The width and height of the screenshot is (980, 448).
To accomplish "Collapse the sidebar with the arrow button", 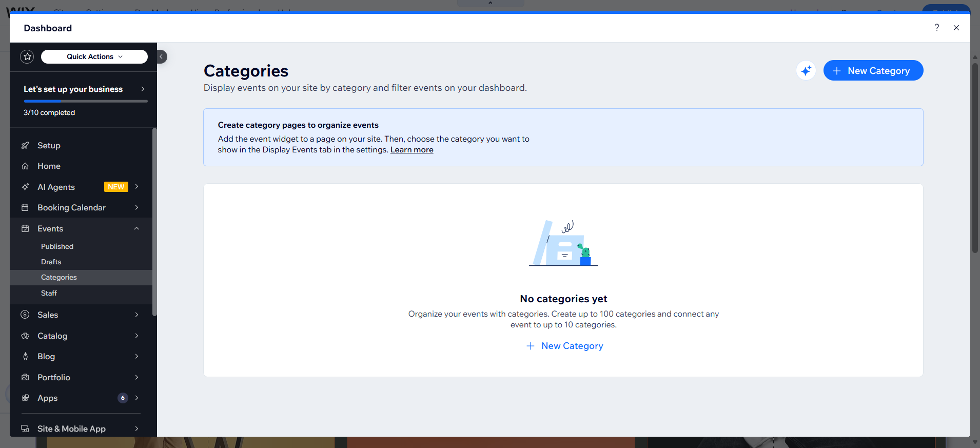I will [161, 56].
